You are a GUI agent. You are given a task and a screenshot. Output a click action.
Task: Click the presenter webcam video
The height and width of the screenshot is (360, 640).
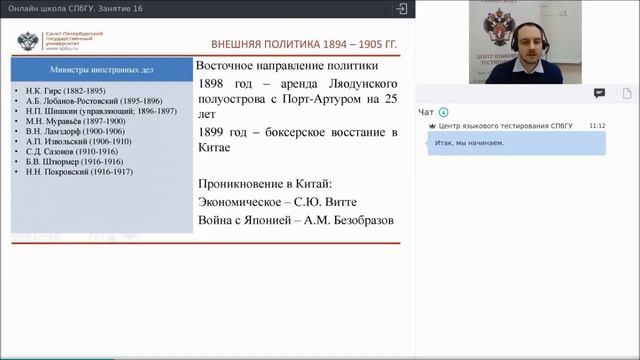click(525, 42)
